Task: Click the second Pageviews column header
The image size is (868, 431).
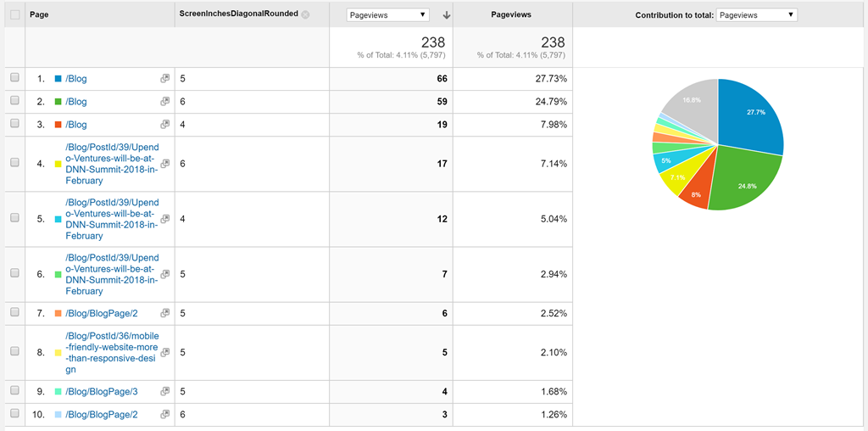Action: 511,15
